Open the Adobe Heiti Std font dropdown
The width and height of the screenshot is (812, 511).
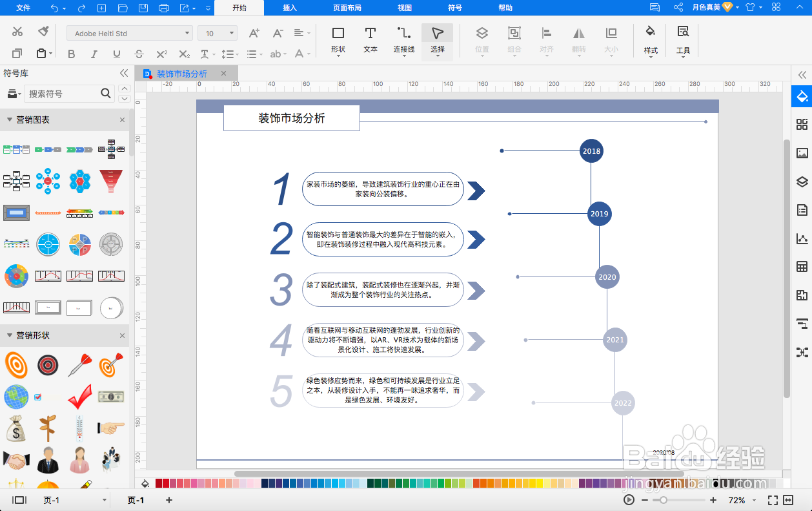coord(130,33)
